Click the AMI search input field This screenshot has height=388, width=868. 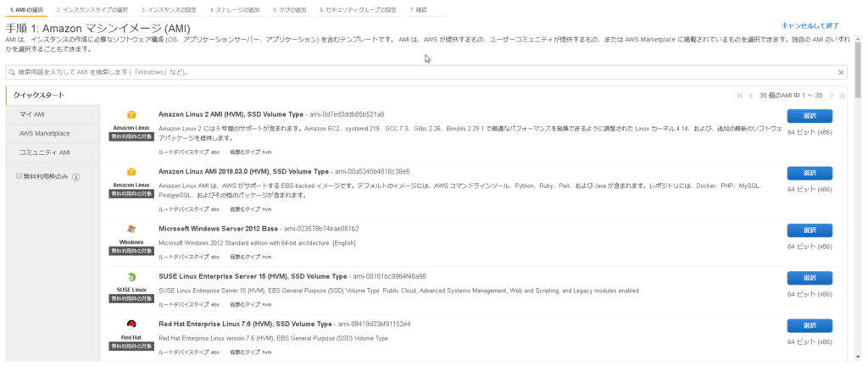(426, 73)
